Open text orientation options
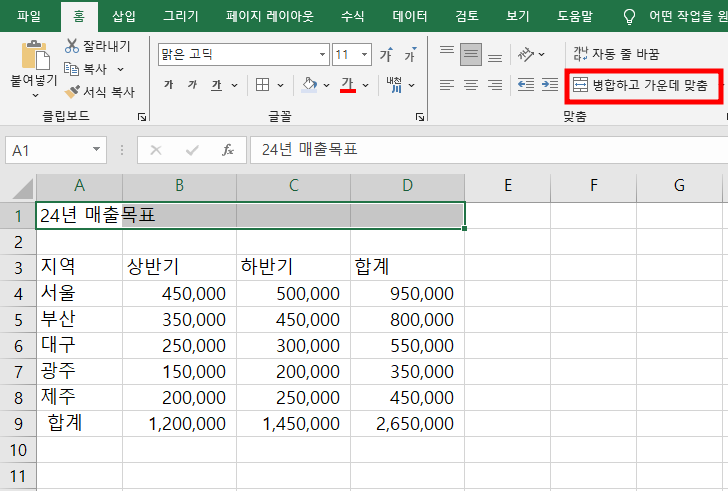Viewport: 728px width, 491px height. point(530,55)
